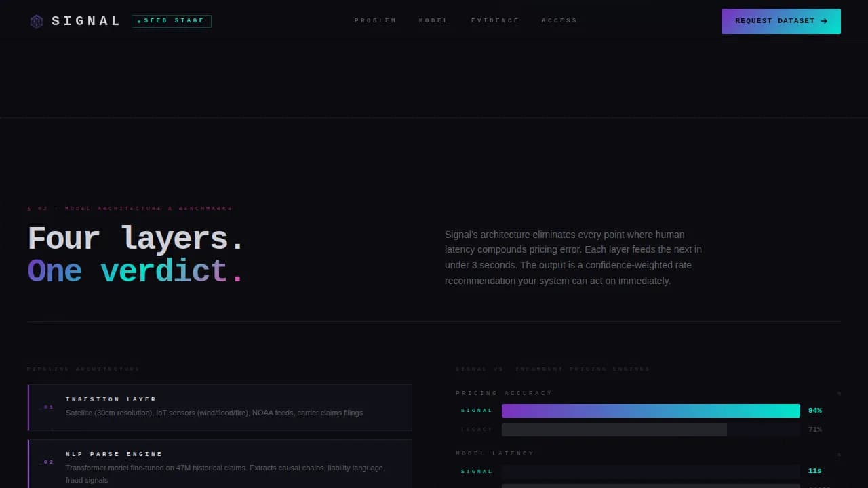The image size is (868, 488).
Task: Click the Signal pricing accuracy bar
Action: point(651,411)
